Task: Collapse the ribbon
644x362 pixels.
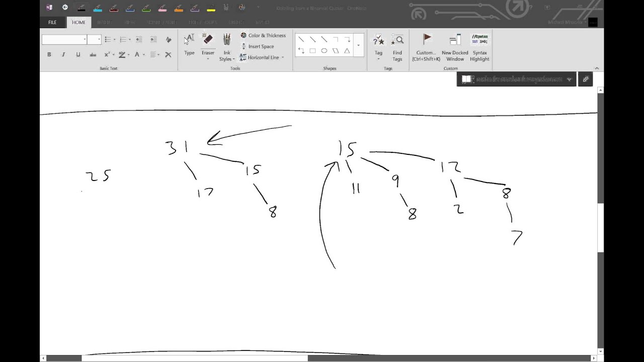Action: [597, 68]
